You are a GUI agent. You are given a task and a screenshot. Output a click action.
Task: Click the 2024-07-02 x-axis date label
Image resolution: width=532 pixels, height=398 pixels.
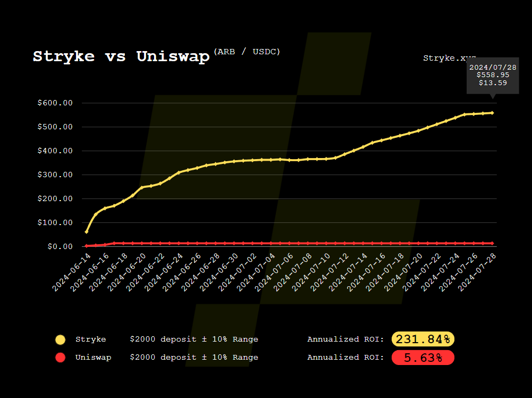[238, 272]
